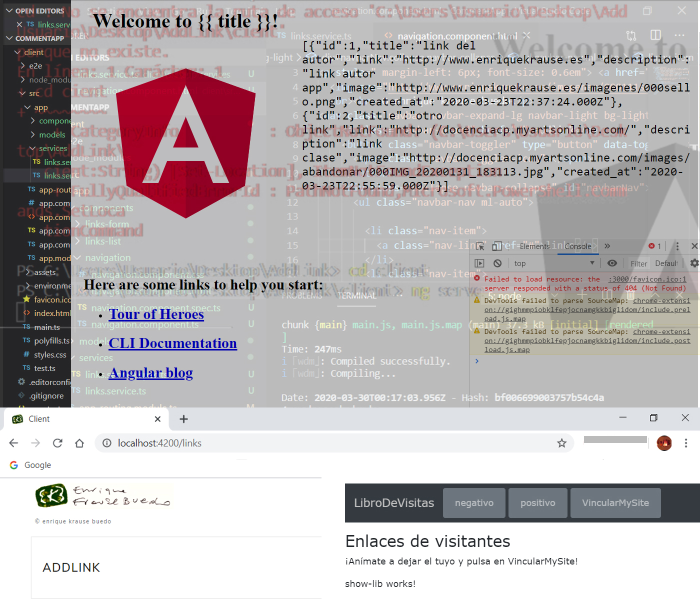700x600 pixels.
Task: Open a new browser tab
Action: [183, 419]
